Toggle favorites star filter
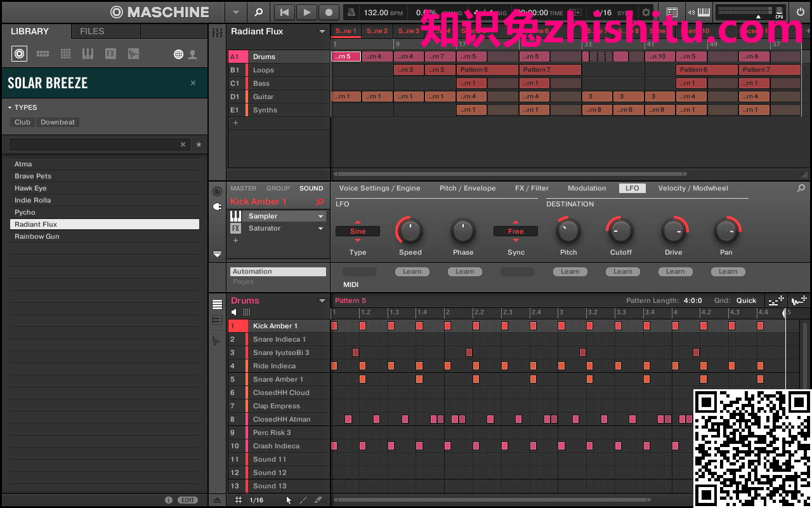This screenshot has width=812, height=508. [199, 145]
